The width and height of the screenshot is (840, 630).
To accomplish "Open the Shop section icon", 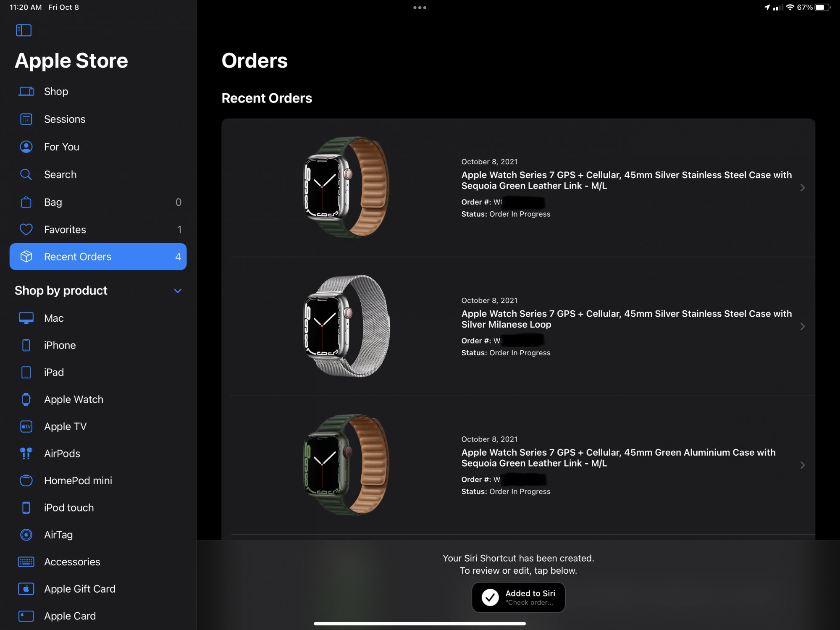I will tap(26, 92).
